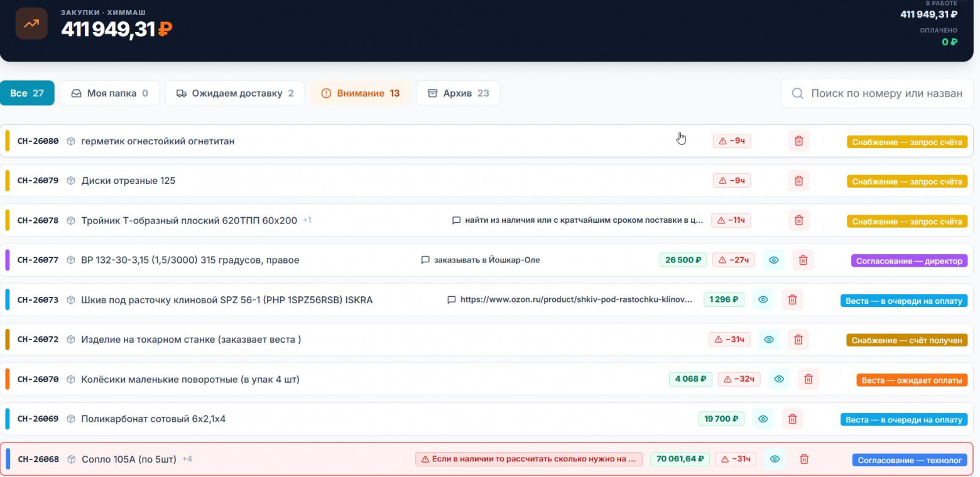Expand the +1 extra items on CH-26078
This screenshot has height=477, width=980.
tap(307, 220)
